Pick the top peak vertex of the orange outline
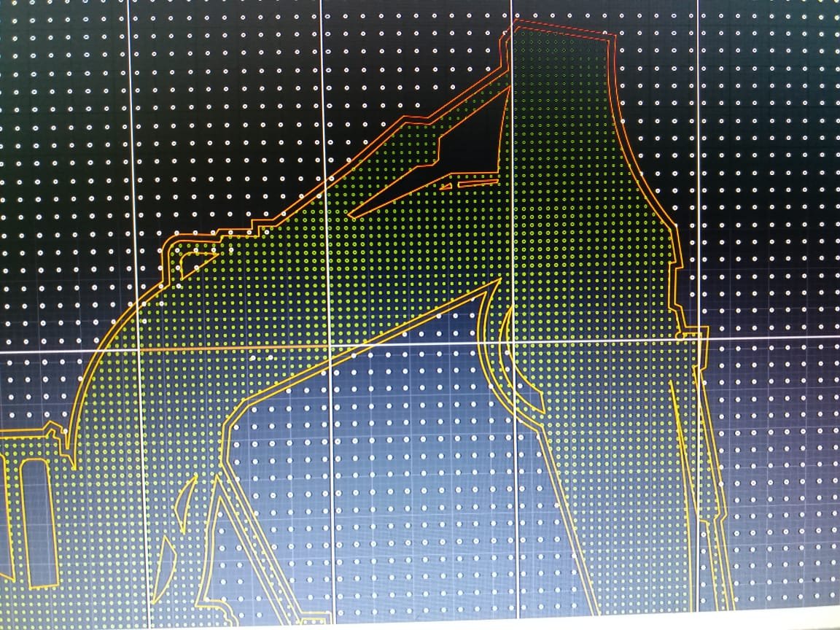Viewport: 840px width, 630px height. coord(516,20)
